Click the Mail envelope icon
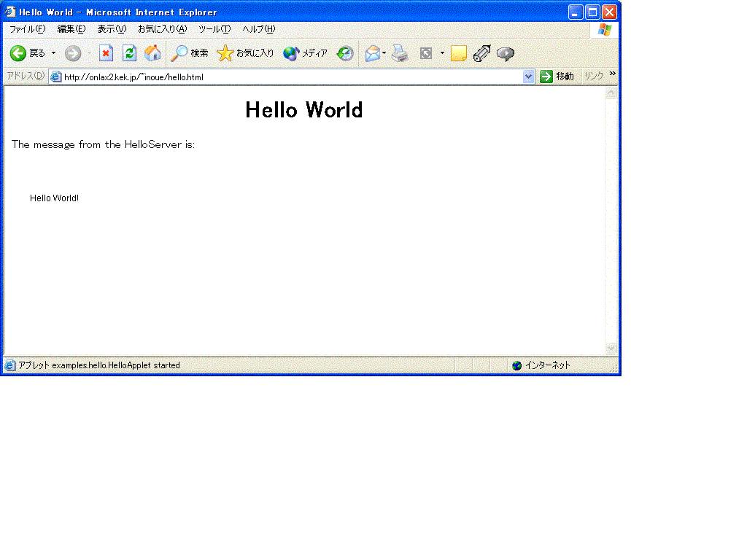This screenshot has width=747, height=560. [373, 53]
